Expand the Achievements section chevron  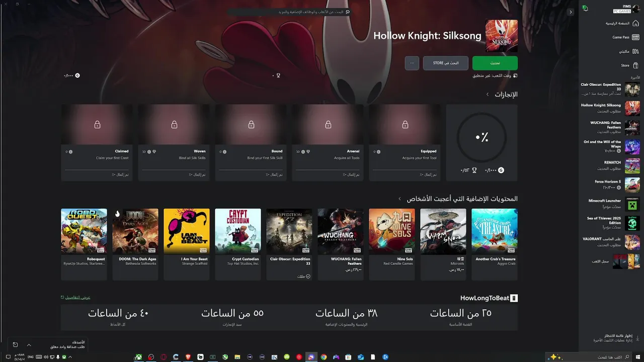click(x=488, y=94)
